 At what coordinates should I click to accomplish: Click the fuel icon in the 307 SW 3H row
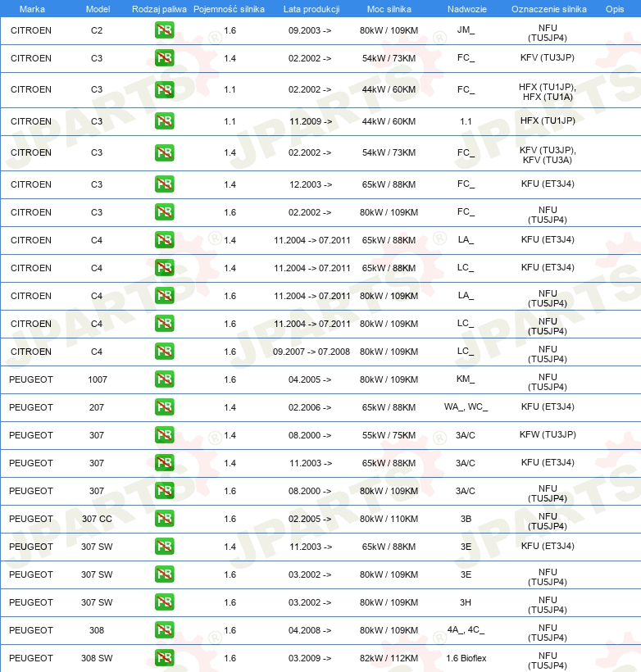tap(164, 602)
